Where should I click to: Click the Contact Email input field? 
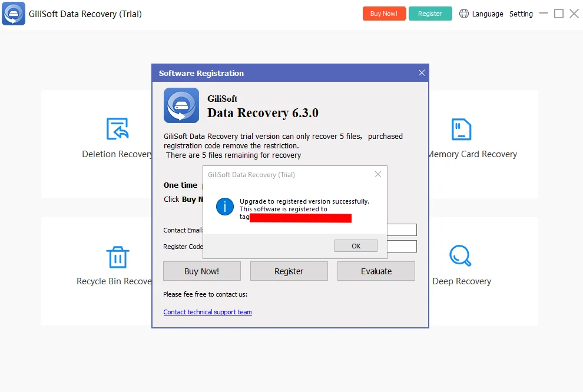pos(402,230)
